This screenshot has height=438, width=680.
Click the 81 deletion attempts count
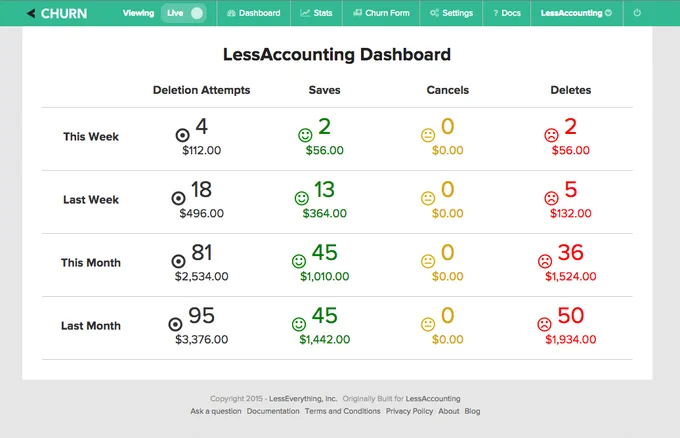pyautogui.click(x=202, y=252)
